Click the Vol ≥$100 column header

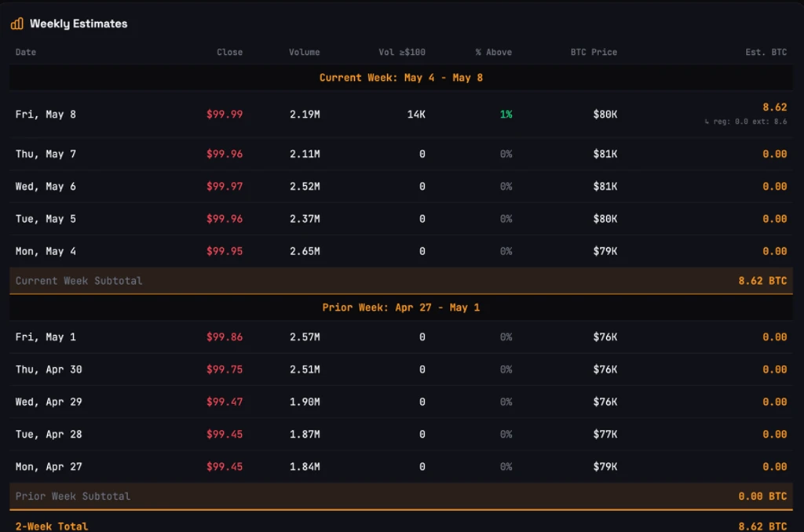tap(401, 52)
